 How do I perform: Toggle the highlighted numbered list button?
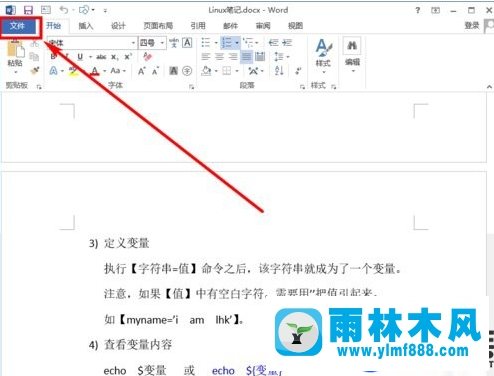(227, 43)
